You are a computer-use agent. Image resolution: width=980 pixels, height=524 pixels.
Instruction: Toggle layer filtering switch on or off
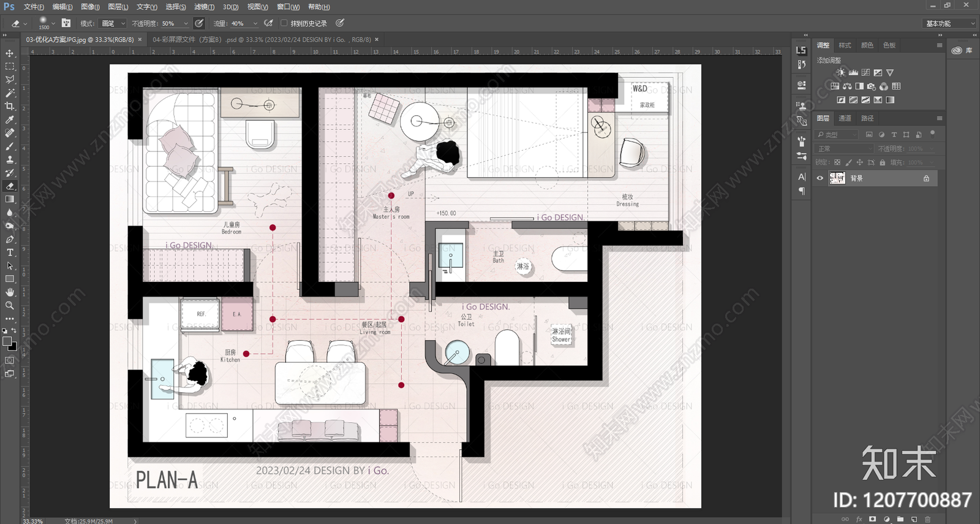(x=933, y=133)
